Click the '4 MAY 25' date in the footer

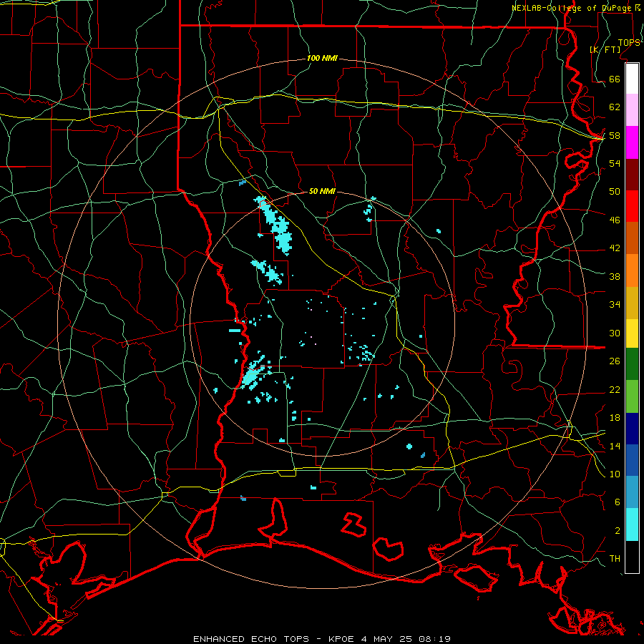click(x=386, y=639)
